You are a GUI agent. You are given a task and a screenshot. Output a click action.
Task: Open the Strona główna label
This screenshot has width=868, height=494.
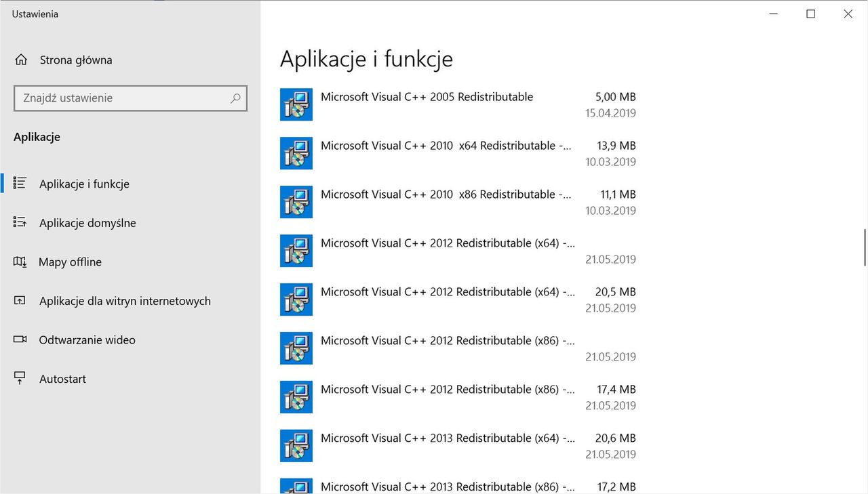76,60
